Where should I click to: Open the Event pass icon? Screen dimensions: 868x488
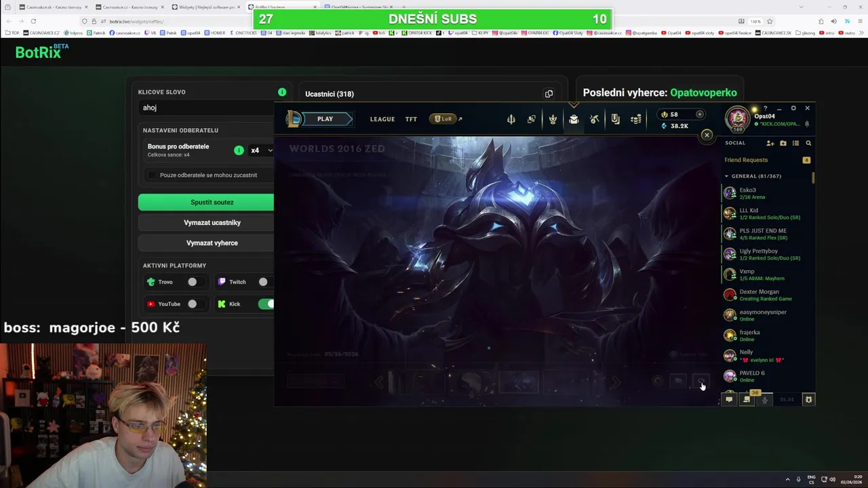[x=615, y=119]
